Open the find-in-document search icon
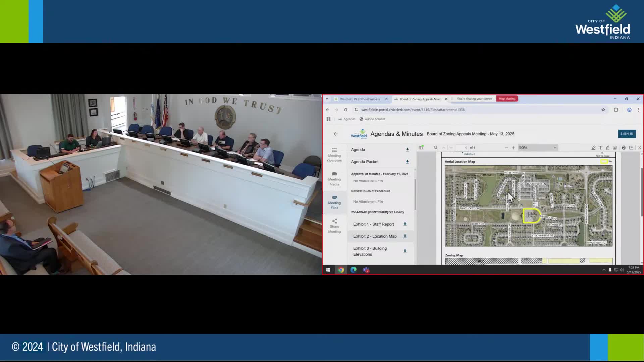644x362 pixels. pyautogui.click(x=436, y=147)
